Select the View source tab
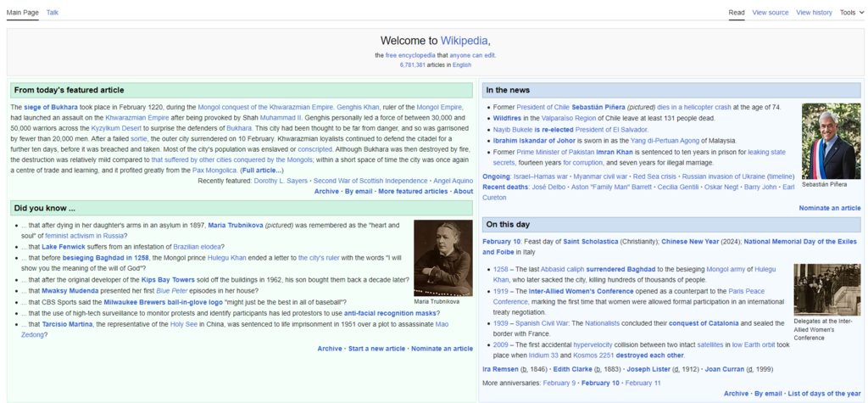This screenshot has height=403, width=868. pyautogui.click(x=771, y=12)
